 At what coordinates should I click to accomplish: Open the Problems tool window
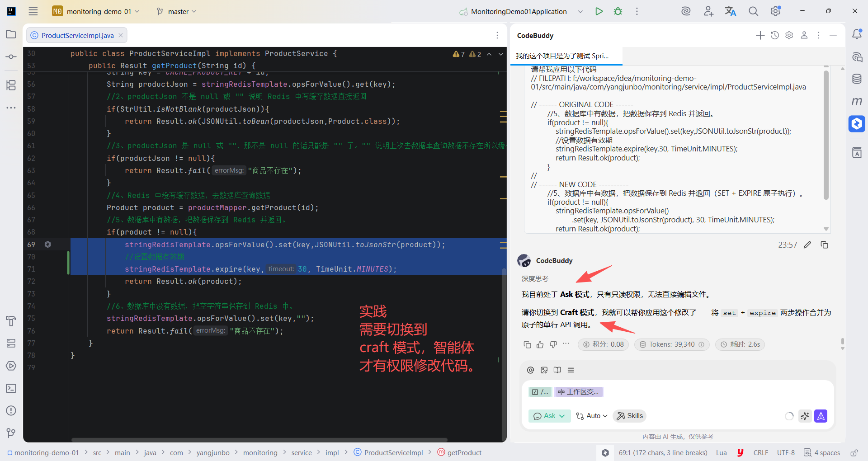pos(11,411)
